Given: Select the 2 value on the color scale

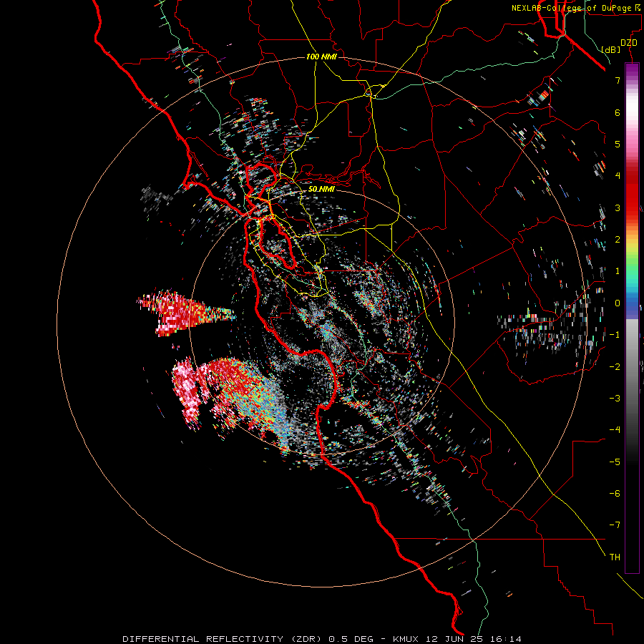Looking at the screenshot, I should tap(618, 240).
